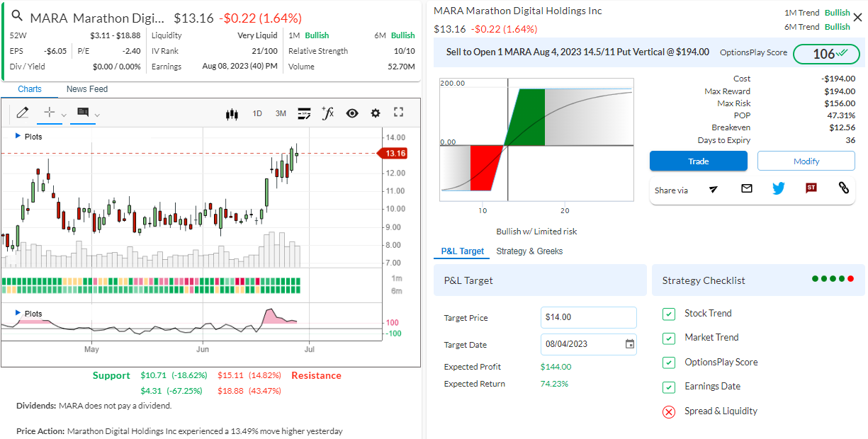Click the Max Risk $156.00 value
Image resolution: width=868 pixels, height=439 pixels.
click(x=840, y=103)
